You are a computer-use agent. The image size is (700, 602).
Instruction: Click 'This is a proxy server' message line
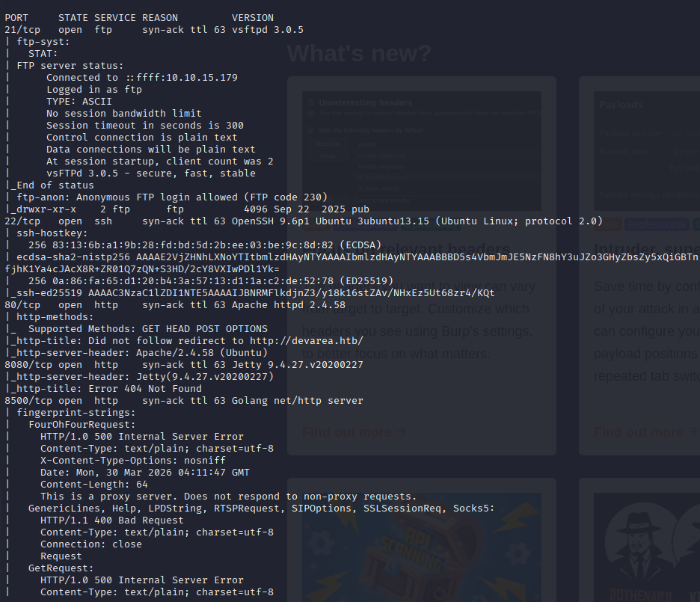[x=229, y=497]
